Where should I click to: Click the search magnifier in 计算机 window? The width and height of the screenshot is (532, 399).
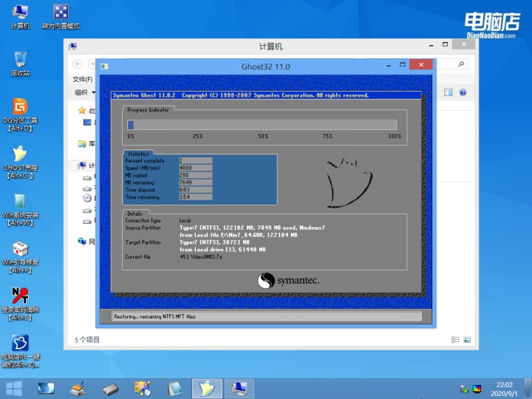(461, 64)
